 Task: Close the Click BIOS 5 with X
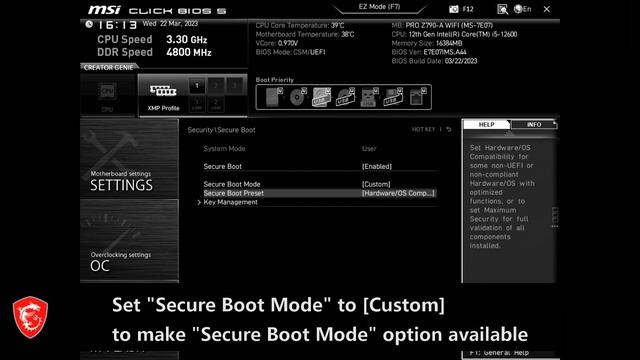[547, 9]
